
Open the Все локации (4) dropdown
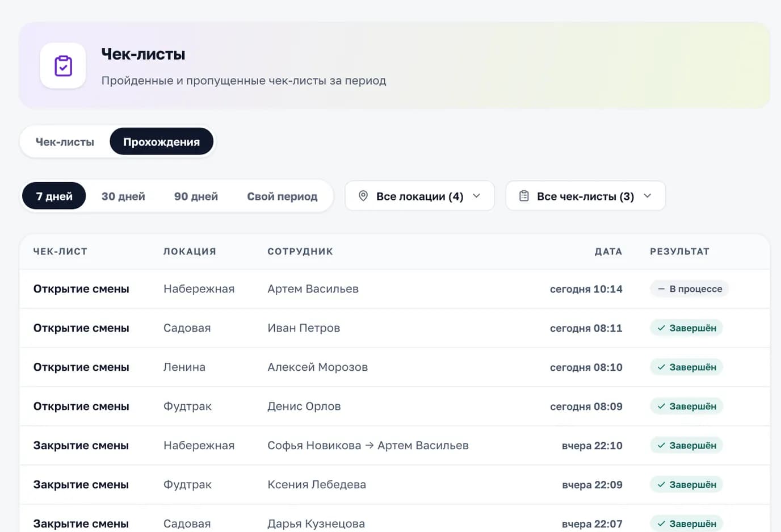coord(420,196)
